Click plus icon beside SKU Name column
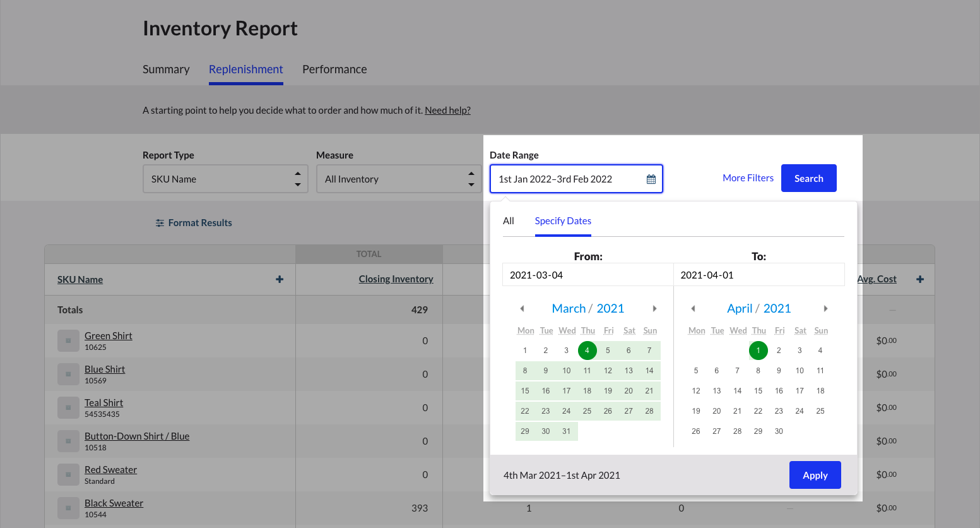The width and height of the screenshot is (980, 528). (280, 279)
